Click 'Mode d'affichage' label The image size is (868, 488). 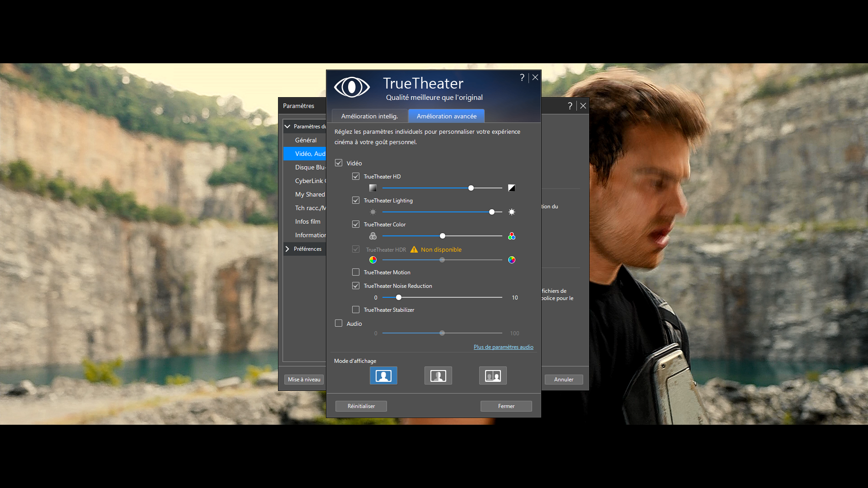coord(355,361)
